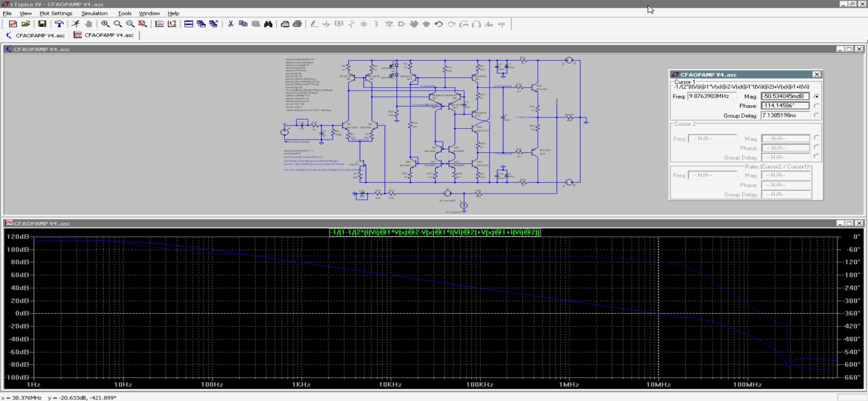
Task: Zoom in with plus magnifier icon
Action: point(105,24)
